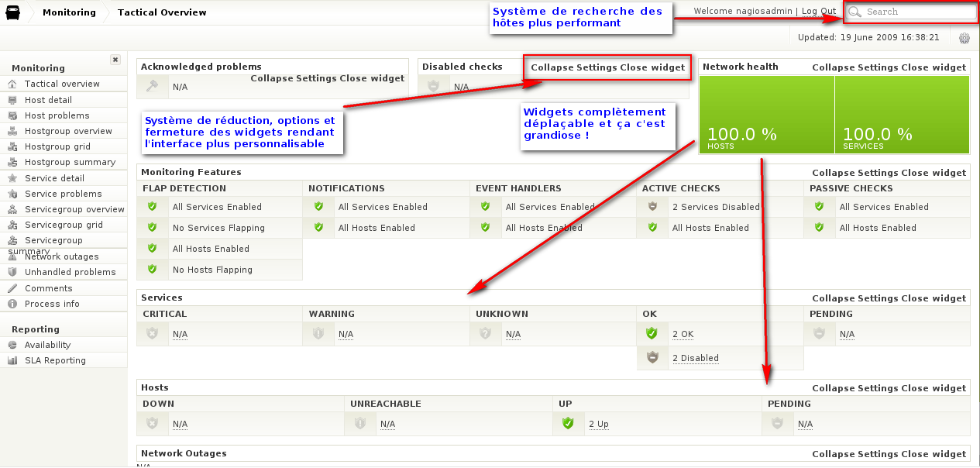980x468 pixels.
Task: Click the green shield icon beside 2 Up
Action: click(568, 423)
